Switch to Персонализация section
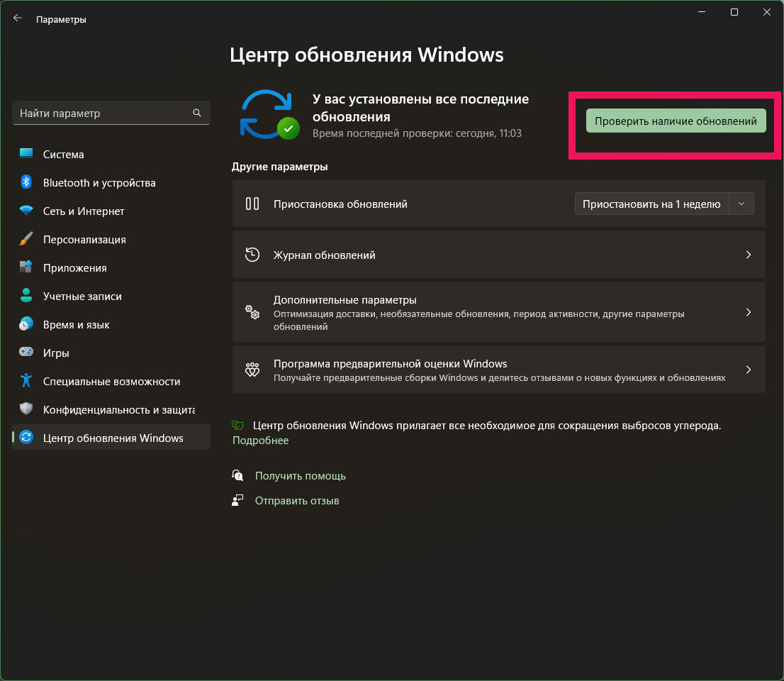 coord(111,239)
